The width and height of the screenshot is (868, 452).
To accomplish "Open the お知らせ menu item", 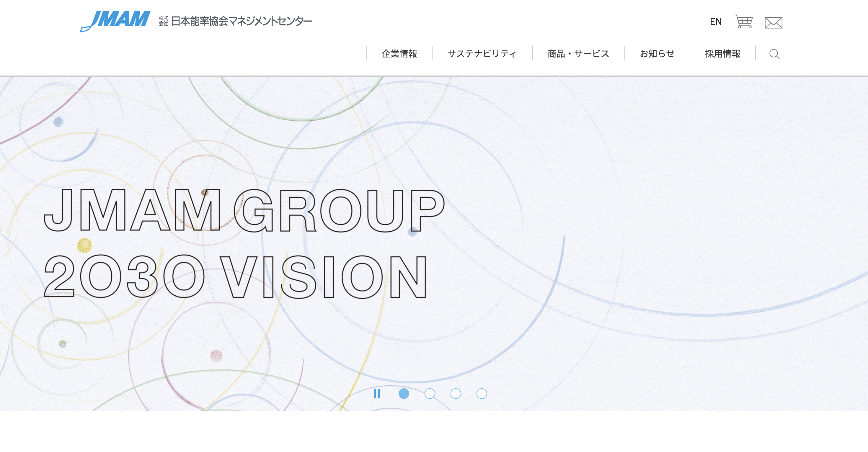I will (x=657, y=54).
